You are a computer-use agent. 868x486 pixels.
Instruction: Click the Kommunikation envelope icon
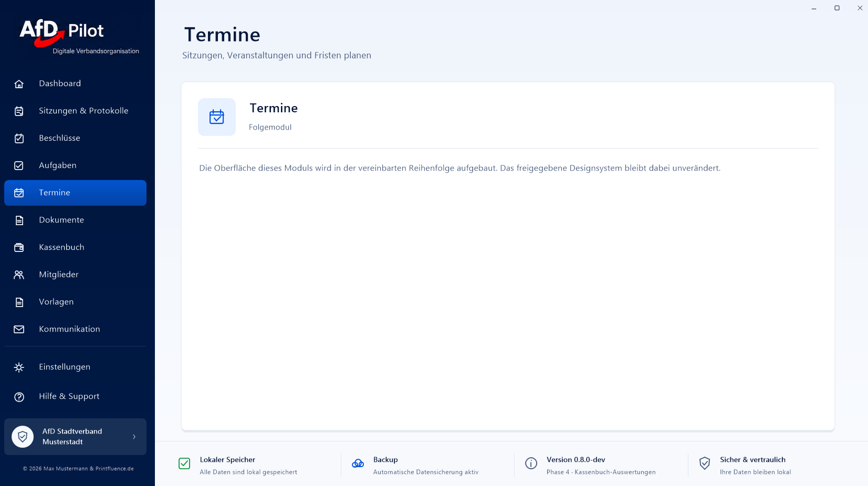click(x=19, y=330)
